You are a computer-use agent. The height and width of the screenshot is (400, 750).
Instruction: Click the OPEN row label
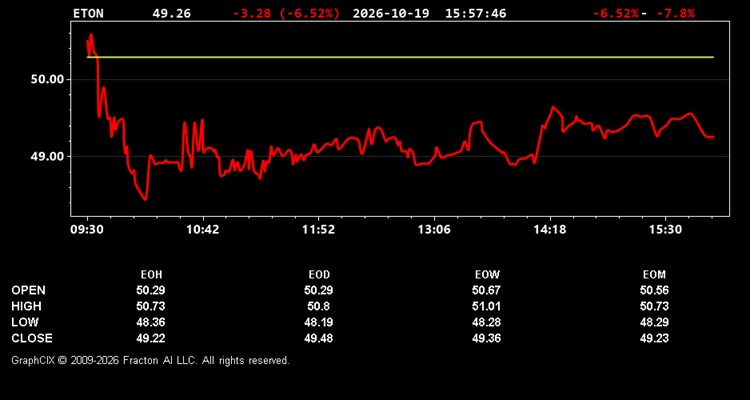[x=29, y=290]
